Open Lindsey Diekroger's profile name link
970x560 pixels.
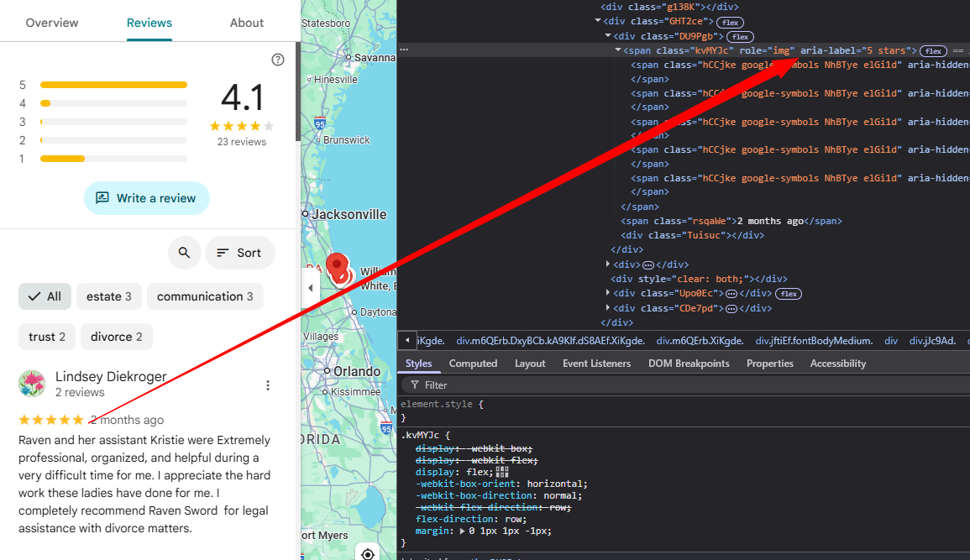point(111,376)
